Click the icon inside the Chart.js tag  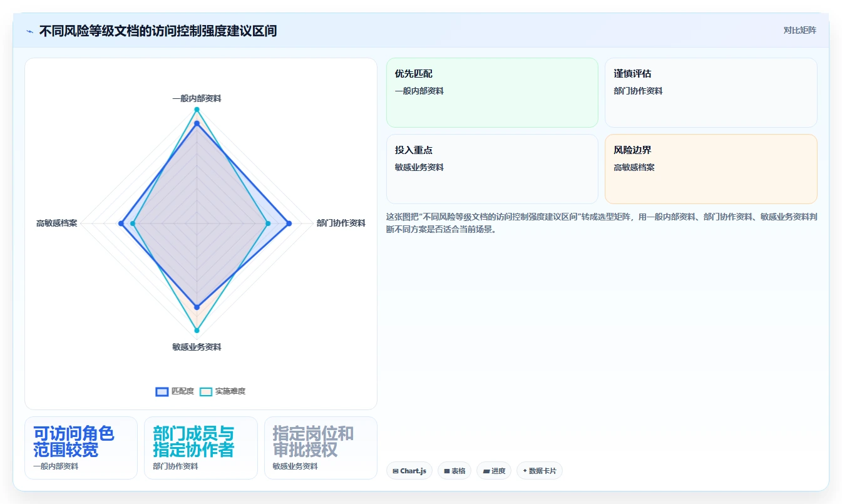pos(396,471)
